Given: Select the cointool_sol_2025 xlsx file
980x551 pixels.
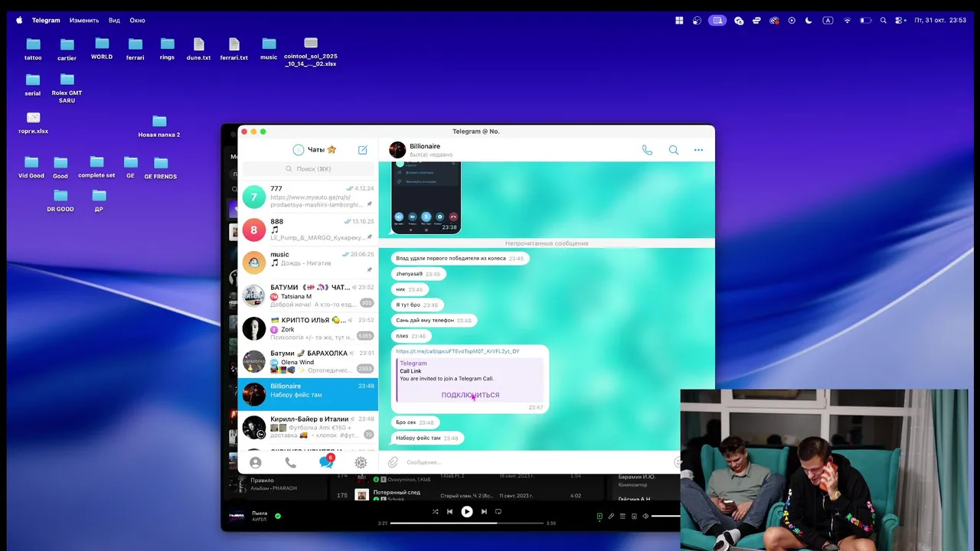Looking at the screenshot, I should [x=311, y=52].
